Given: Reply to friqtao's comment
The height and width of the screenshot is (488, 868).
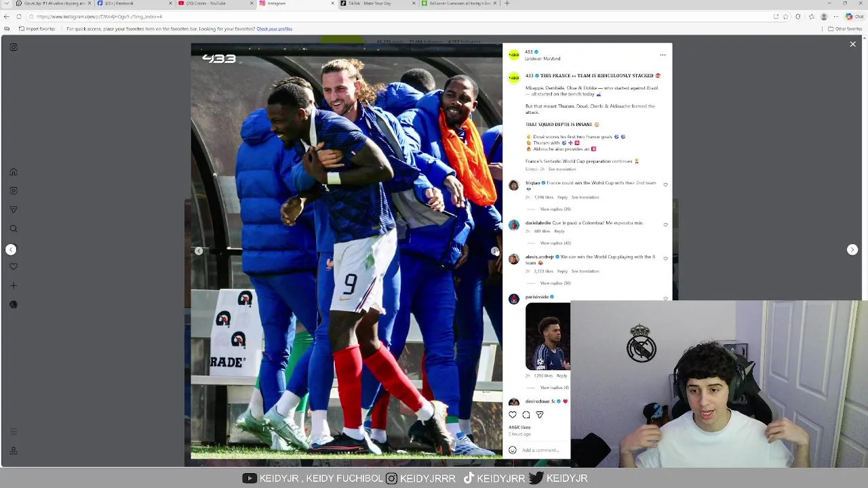Looking at the screenshot, I should point(562,197).
